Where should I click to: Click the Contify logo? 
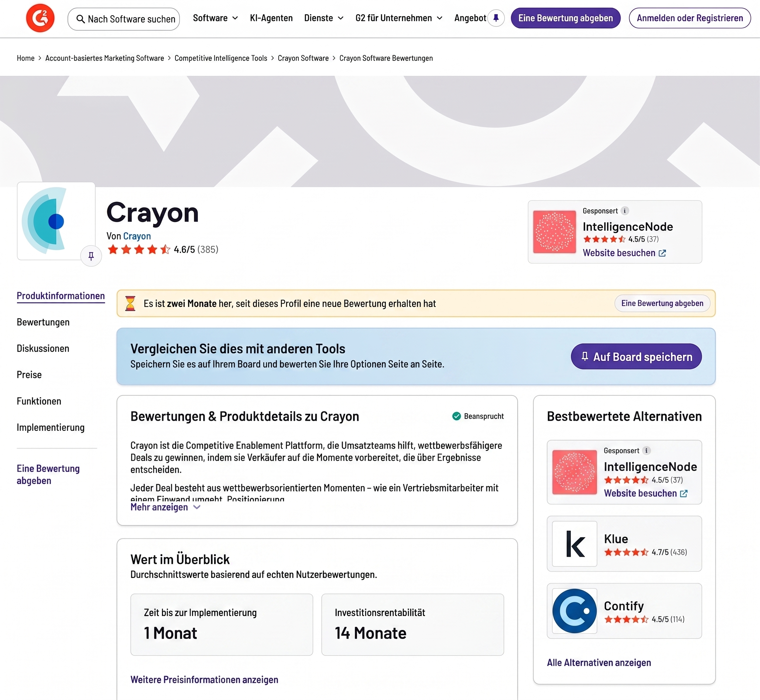click(574, 611)
